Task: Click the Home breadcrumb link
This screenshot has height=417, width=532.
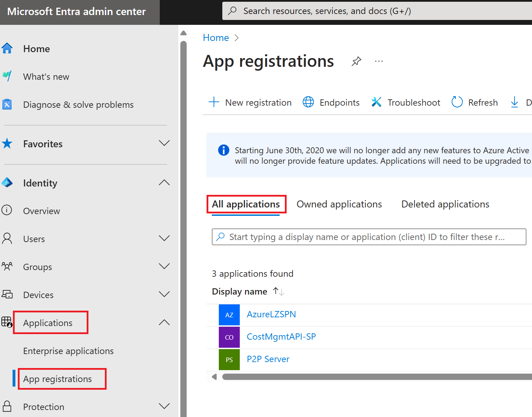Action: click(216, 37)
